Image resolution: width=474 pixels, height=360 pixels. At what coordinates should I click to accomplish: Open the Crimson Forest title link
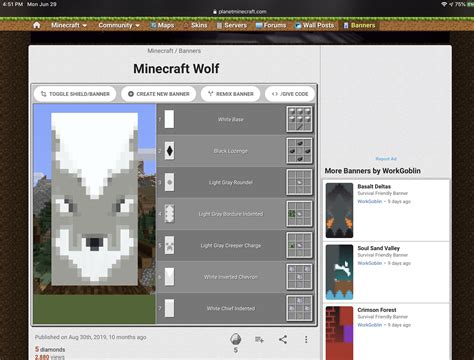coord(377,310)
